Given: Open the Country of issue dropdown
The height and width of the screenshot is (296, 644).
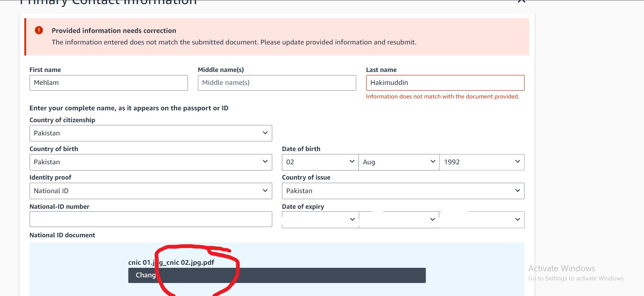Looking at the screenshot, I should pyautogui.click(x=403, y=191).
